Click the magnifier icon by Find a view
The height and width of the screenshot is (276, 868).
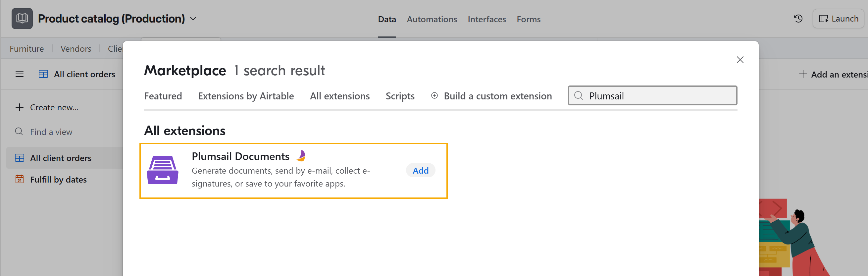tap(19, 132)
